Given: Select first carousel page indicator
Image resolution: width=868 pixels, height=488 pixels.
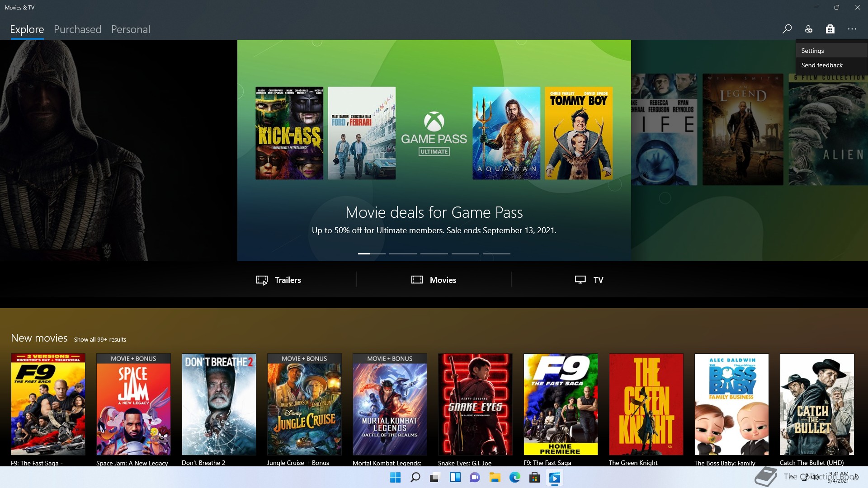Looking at the screenshot, I should coord(372,253).
